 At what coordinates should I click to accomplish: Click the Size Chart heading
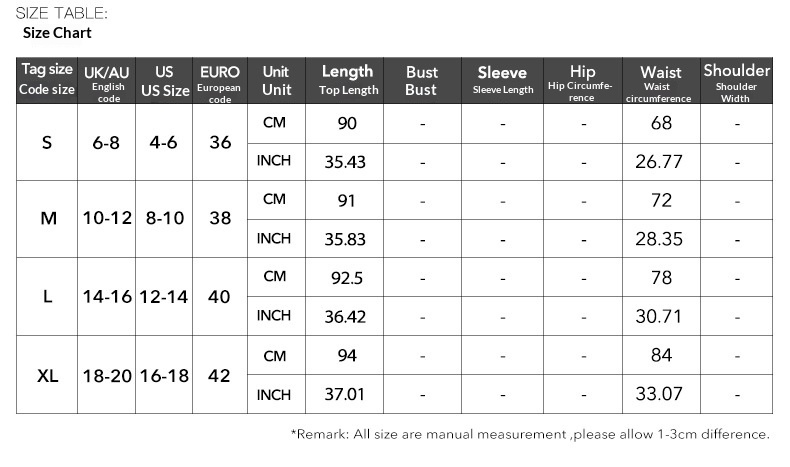pos(57,33)
